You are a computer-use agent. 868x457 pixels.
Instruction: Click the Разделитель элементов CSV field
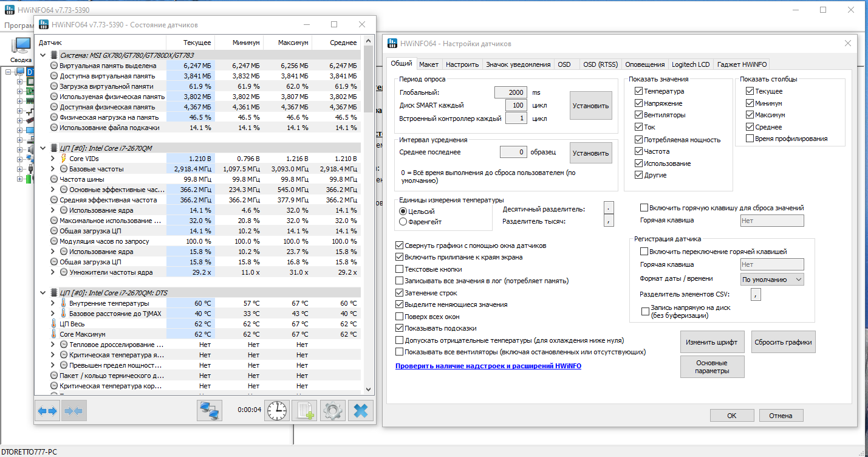(x=756, y=295)
